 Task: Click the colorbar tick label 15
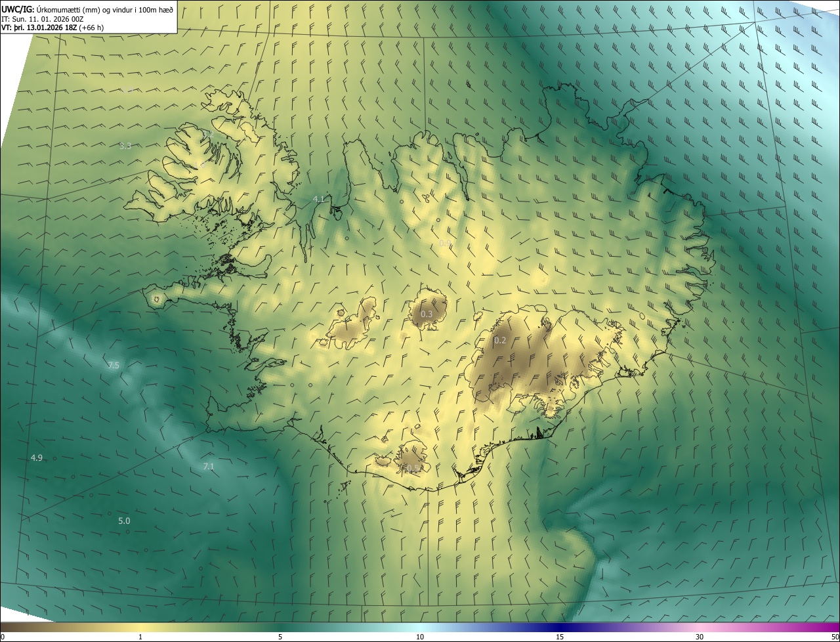point(560,637)
